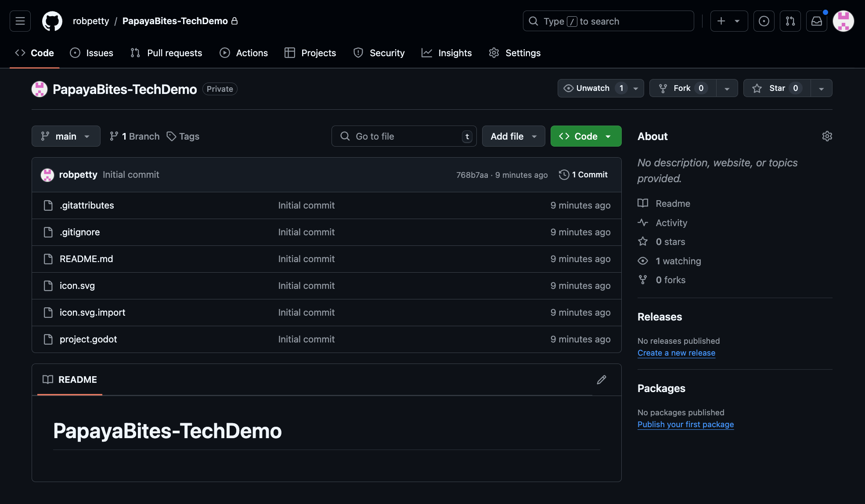Screen dimensions: 865x504
Task: Expand the create new plus dropdown
Action: coord(729,21)
